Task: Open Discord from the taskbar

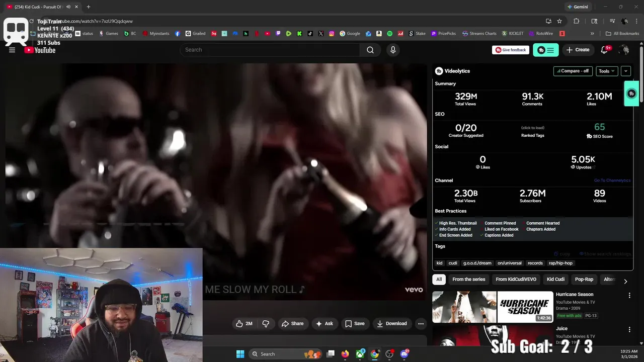Action: (x=405, y=354)
